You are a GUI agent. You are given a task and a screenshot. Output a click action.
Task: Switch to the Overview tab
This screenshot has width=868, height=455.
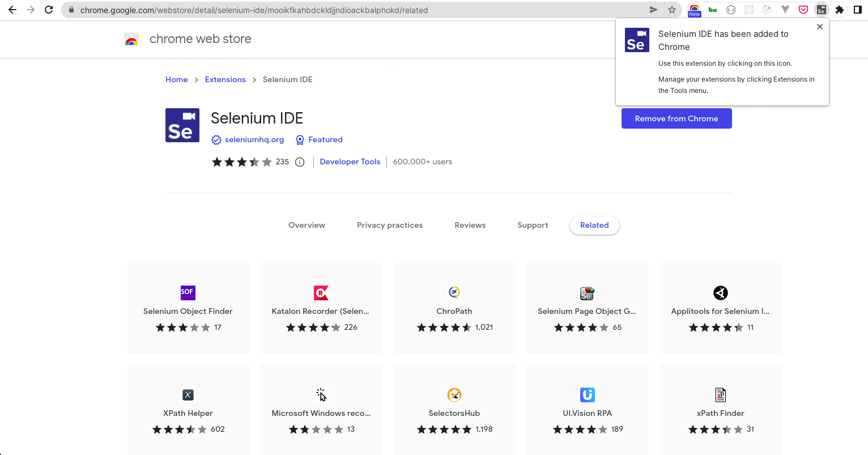[307, 225]
